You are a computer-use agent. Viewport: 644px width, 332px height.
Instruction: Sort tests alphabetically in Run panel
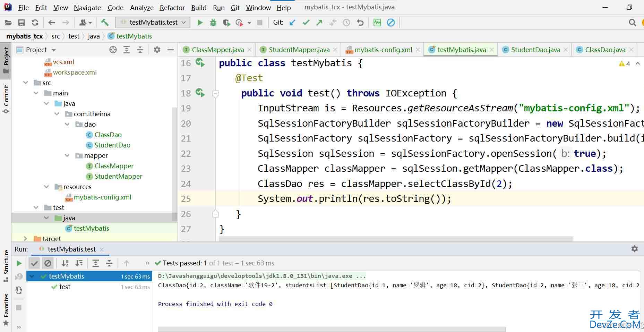(x=65, y=263)
